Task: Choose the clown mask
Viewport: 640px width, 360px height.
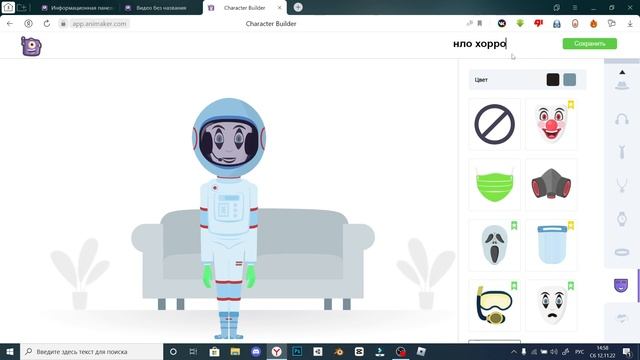Action: pyautogui.click(x=551, y=124)
